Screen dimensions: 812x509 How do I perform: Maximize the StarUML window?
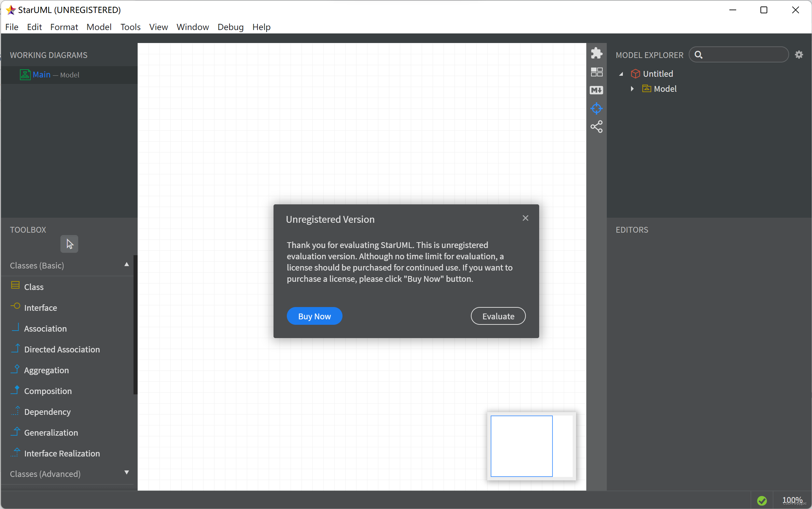(x=764, y=10)
